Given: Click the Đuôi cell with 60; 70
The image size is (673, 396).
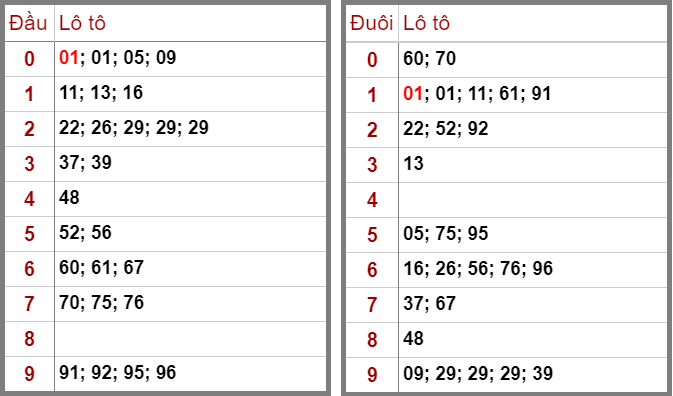Looking at the screenshot, I should point(533,60).
